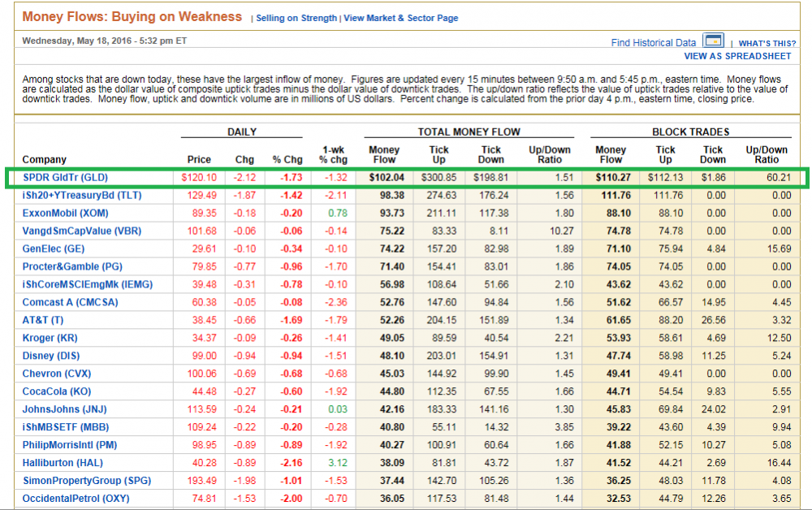Click the Company column header
This screenshot has width=812, height=510.
(x=44, y=160)
